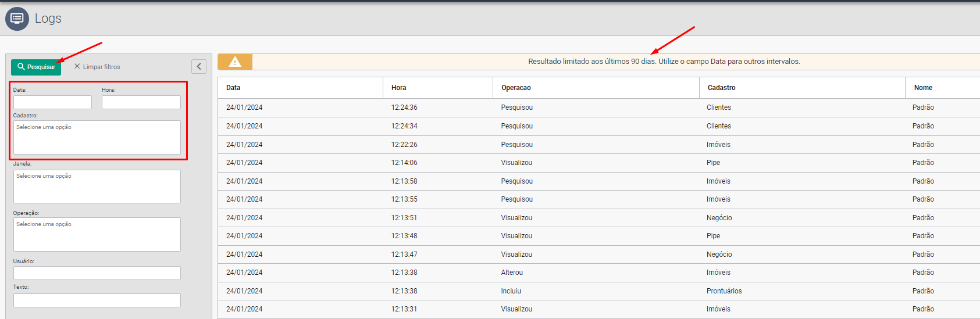Open the Cadastro selection dropdown
The image size is (980, 319).
97,137
